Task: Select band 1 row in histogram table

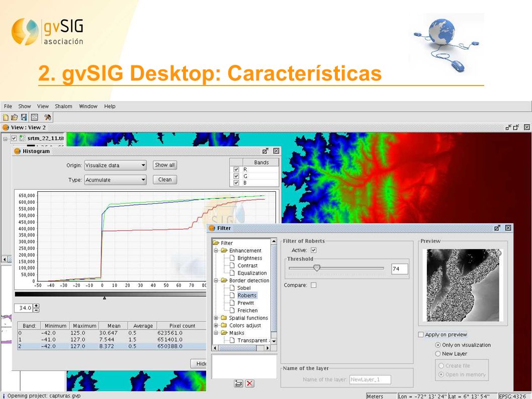Action: pyautogui.click(x=112, y=340)
